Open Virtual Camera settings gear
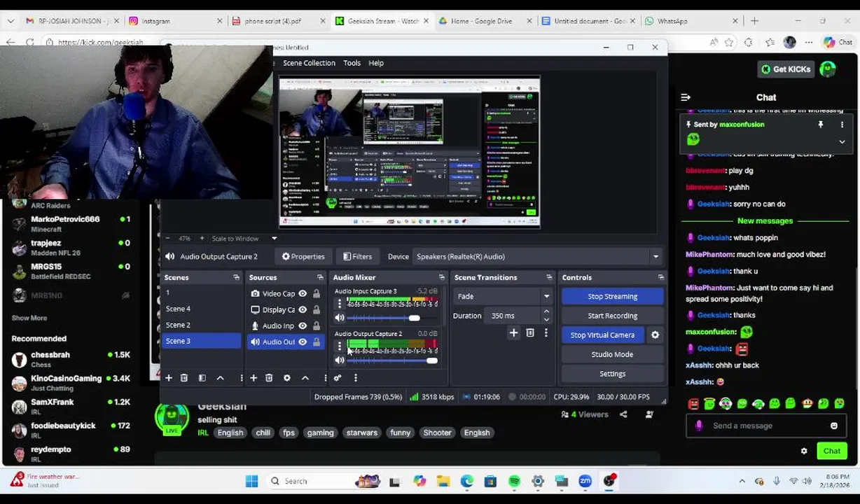Viewport: 860px width, 504px height. tap(656, 335)
